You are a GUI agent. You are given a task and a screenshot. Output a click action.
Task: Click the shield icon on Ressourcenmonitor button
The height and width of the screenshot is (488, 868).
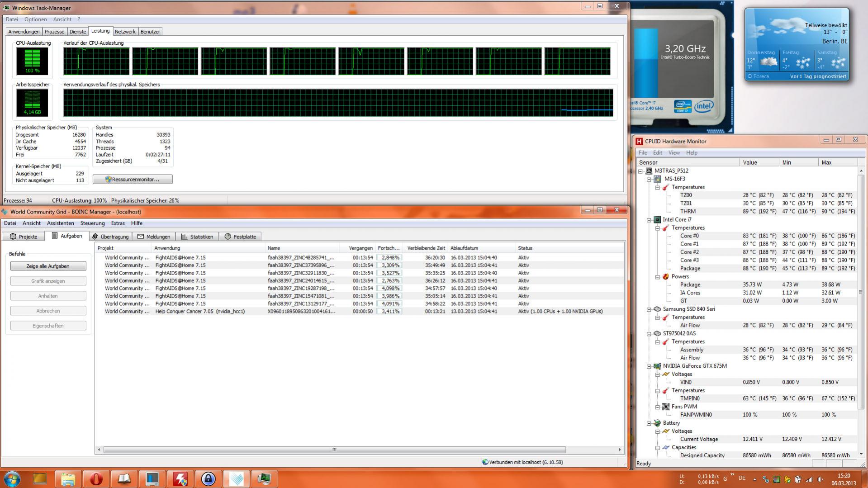(x=108, y=180)
